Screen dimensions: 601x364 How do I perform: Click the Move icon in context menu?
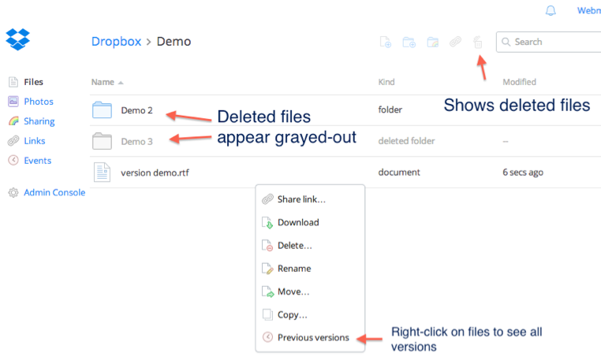tap(267, 292)
